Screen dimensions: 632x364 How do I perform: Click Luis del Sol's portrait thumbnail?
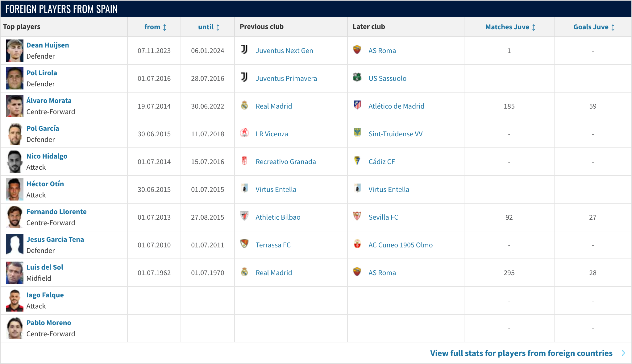15,273
